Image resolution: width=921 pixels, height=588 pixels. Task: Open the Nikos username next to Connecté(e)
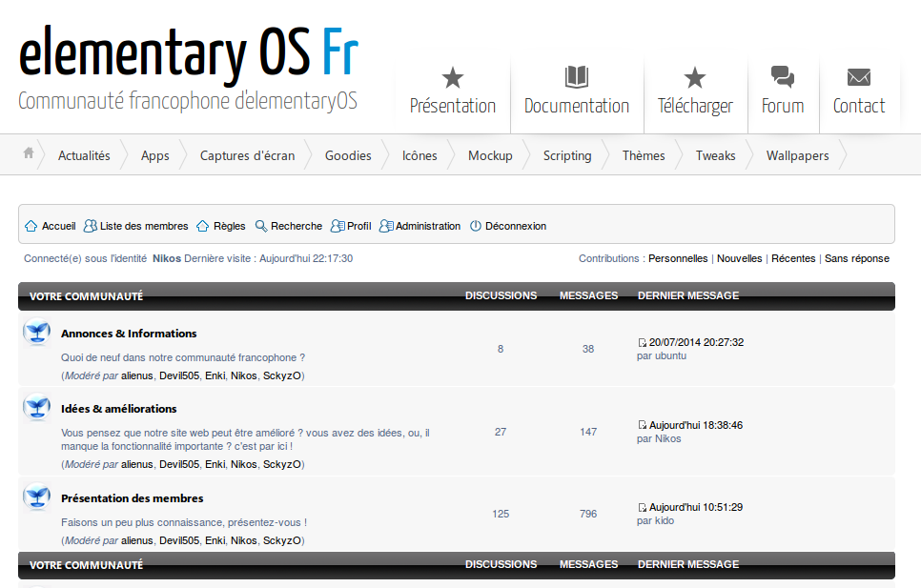pyautogui.click(x=167, y=258)
